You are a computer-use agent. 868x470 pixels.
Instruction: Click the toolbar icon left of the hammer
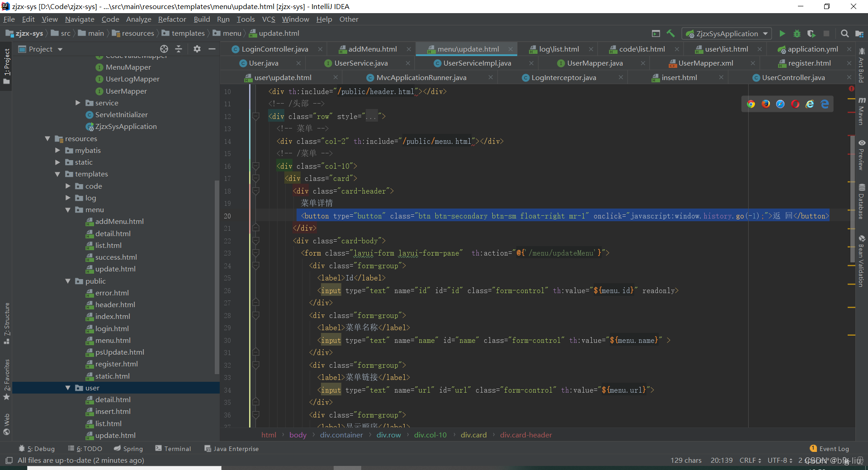pyautogui.click(x=656, y=33)
